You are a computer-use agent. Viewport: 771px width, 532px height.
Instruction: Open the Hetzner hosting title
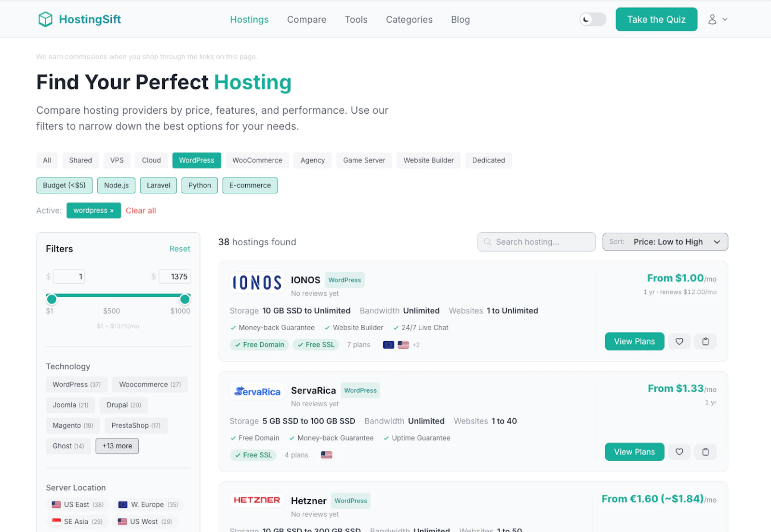tap(309, 501)
